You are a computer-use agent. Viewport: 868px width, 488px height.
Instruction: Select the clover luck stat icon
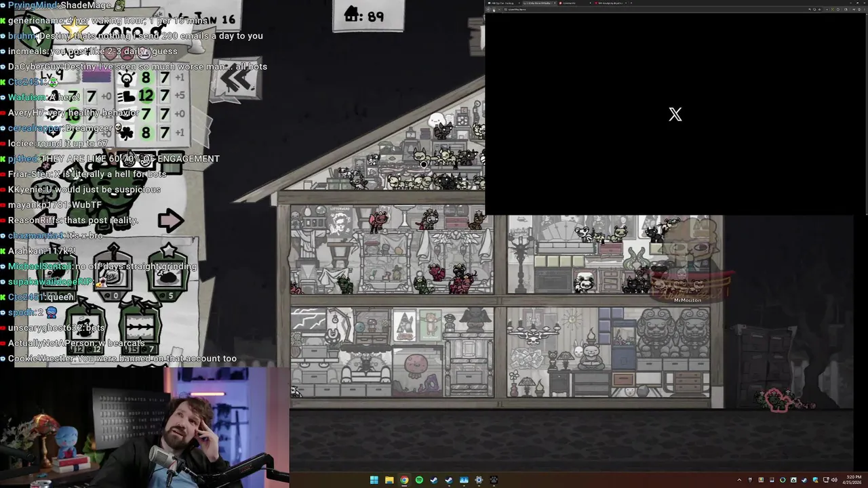point(127,134)
